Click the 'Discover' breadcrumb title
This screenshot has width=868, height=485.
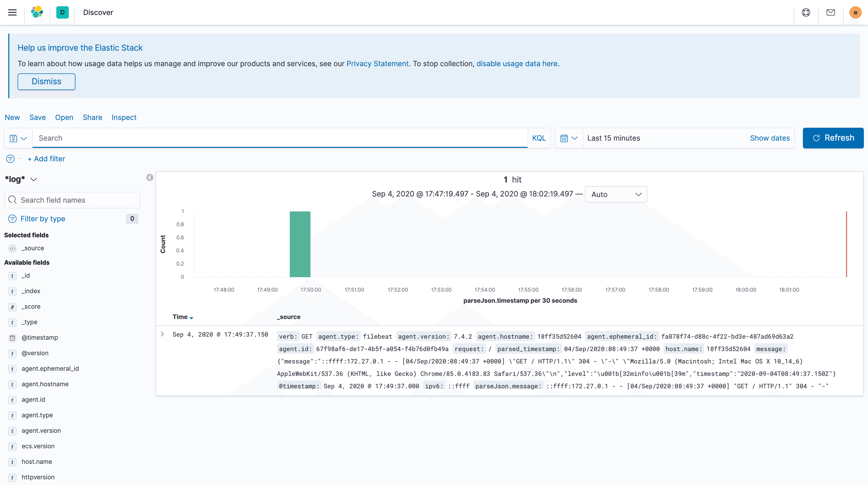98,12
